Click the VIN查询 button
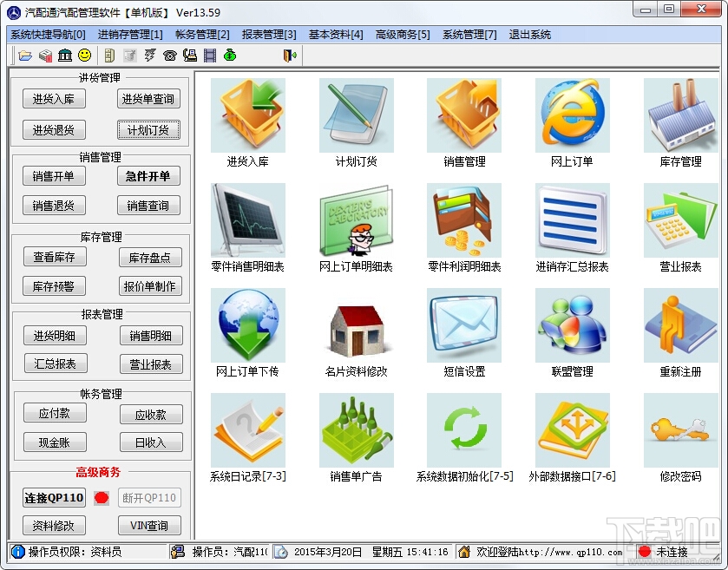This screenshot has height=570, width=728. (149, 526)
